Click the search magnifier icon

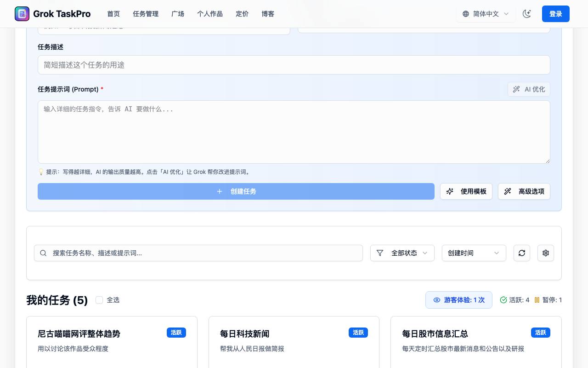click(43, 253)
